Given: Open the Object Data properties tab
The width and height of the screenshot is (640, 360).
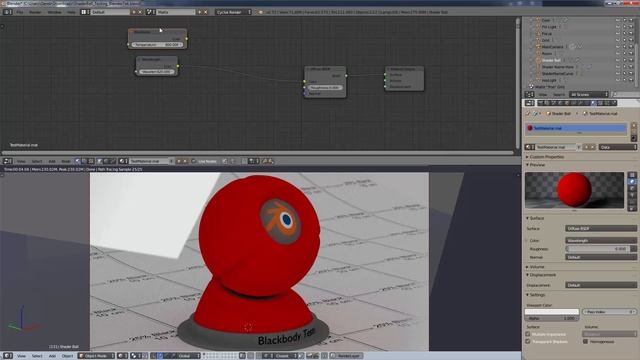Looking at the screenshot, I should click(587, 103).
